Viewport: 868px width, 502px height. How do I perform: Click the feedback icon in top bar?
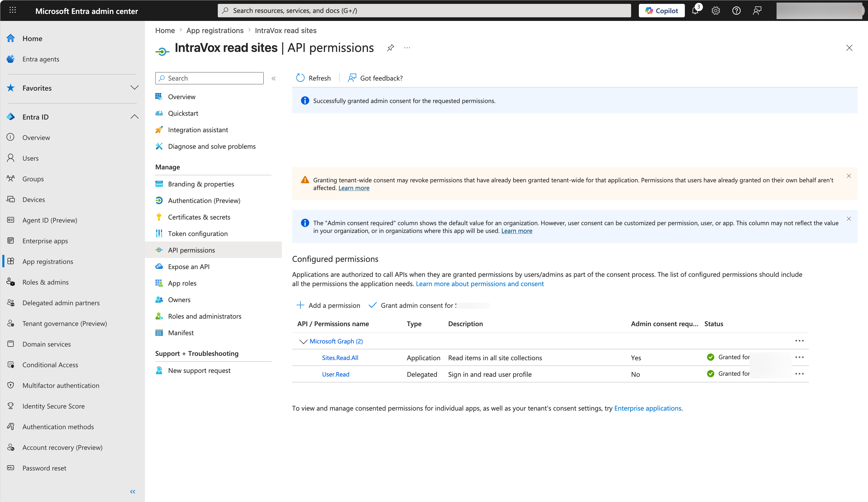click(x=757, y=11)
